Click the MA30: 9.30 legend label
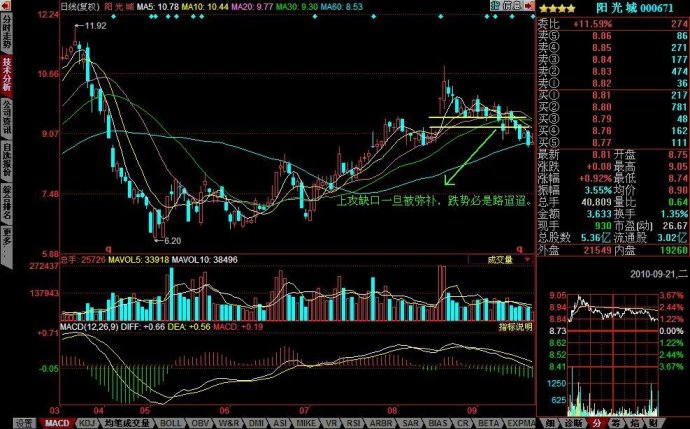Viewport: 690px width, 429px height. pos(297,7)
